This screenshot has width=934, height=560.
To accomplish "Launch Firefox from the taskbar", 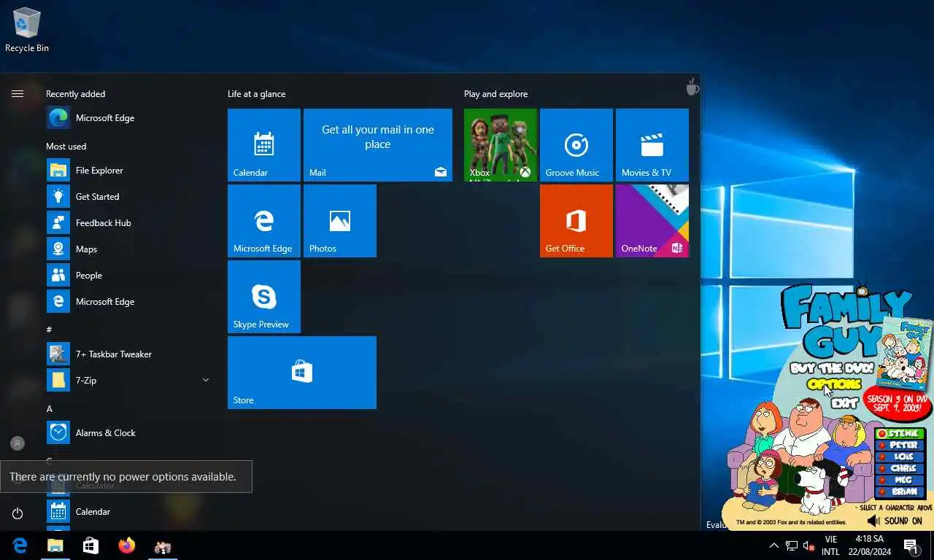I will (126, 545).
